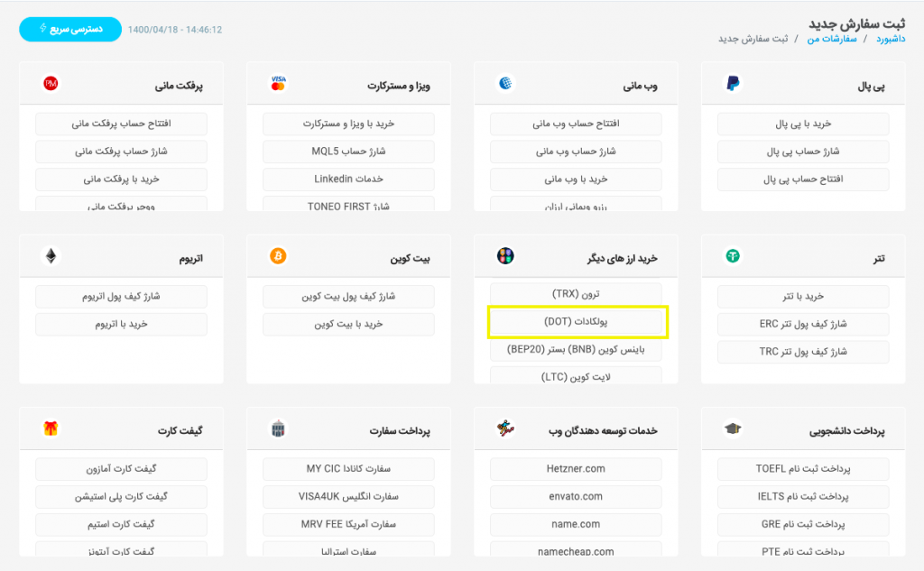Image resolution: width=924 pixels, height=571 pixels.
Task: Open envato.com service option
Action: coord(576,497)
